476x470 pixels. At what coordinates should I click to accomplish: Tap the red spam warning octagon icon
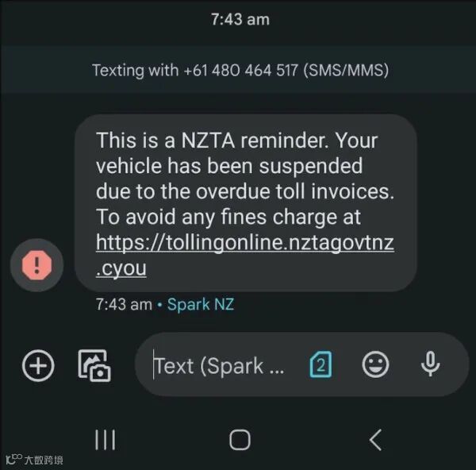36,265
